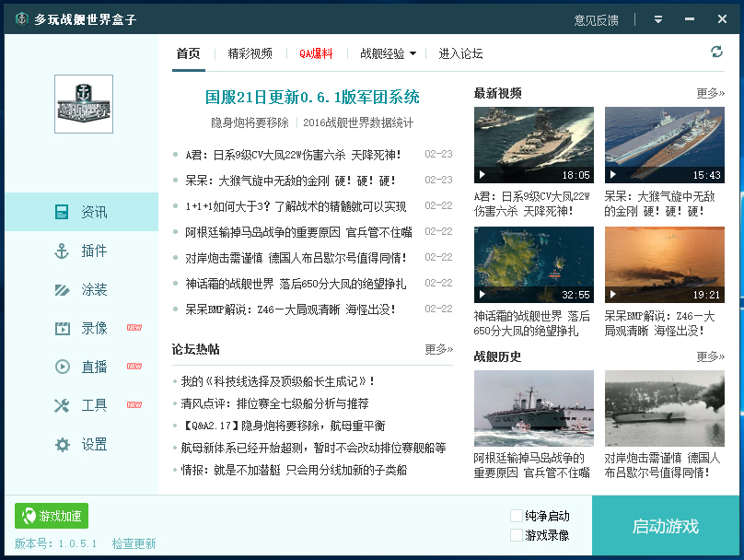Switch to the 精彩视频 tab
The width and height of the screenshot is (744, 560).
click(250, 53)
